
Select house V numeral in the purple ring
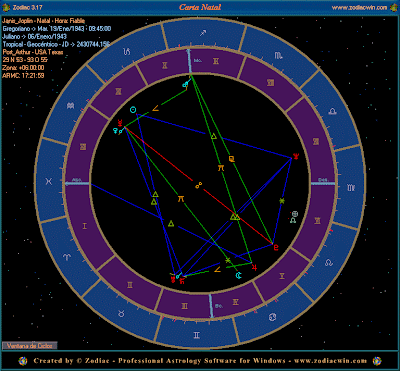[282, 275]
